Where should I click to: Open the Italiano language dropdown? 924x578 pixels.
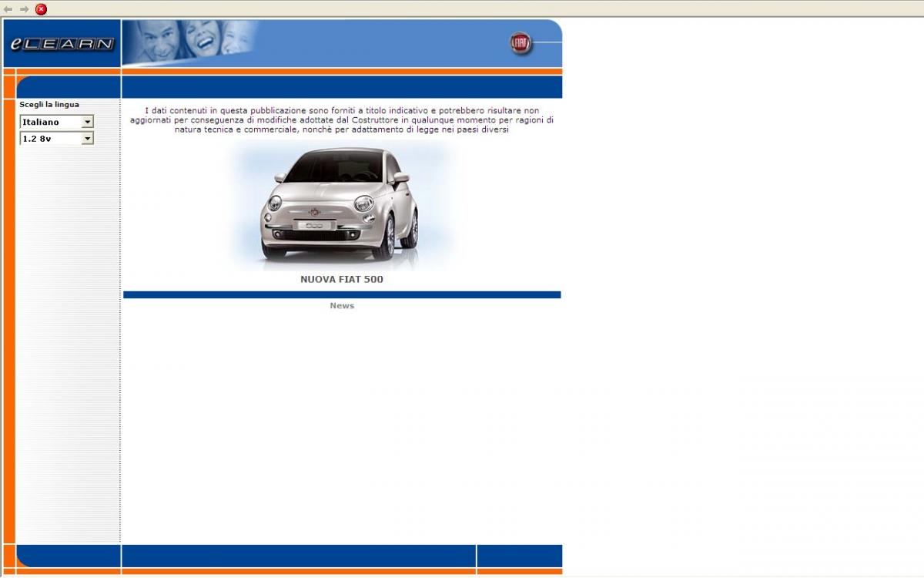56,122
